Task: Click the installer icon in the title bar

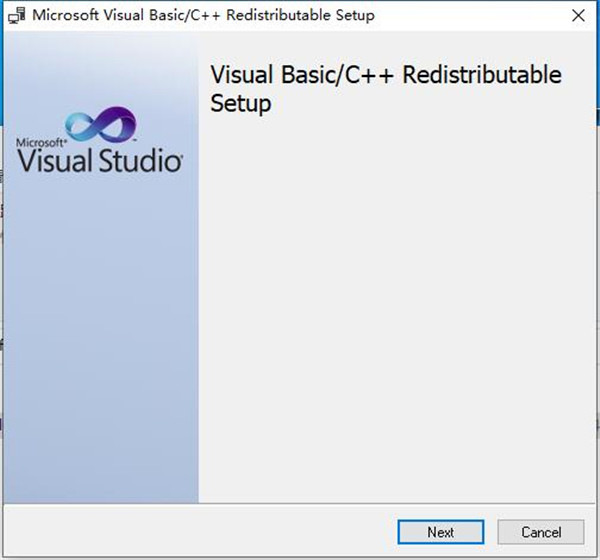Action: tap(17, 16)
